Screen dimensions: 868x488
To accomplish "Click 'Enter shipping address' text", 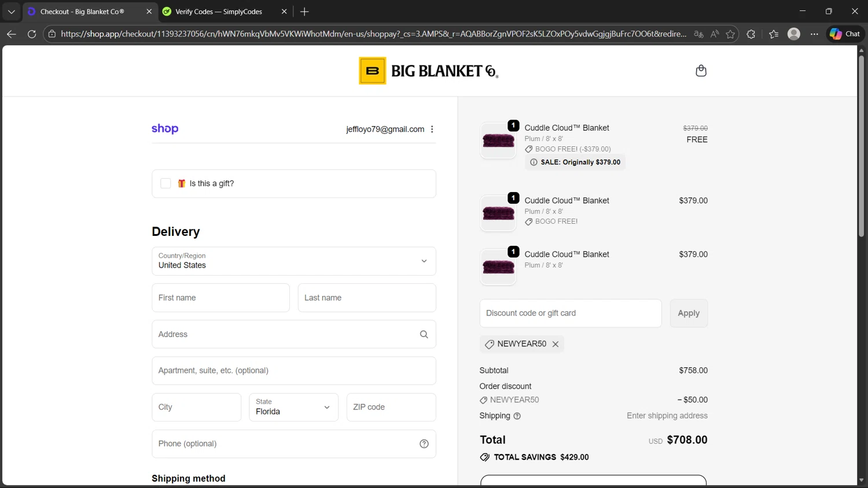I will pos(667,416).
